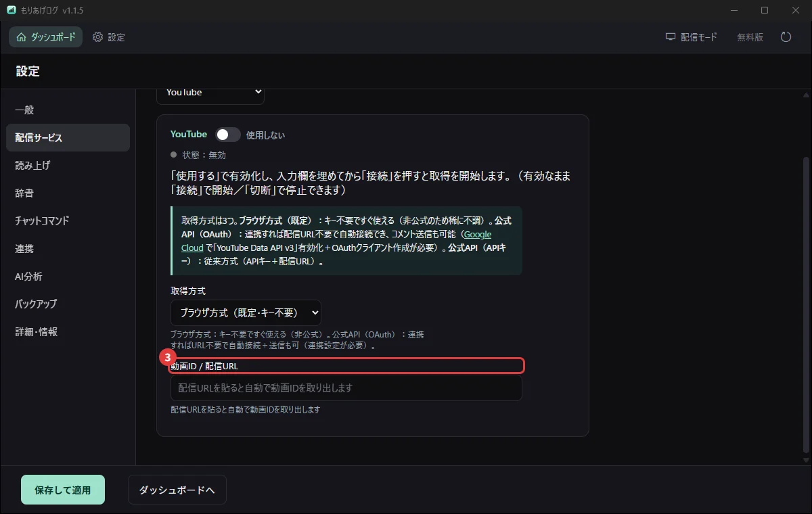Open AI分析 settings section
812x514 pixels.
click(68, 276)
